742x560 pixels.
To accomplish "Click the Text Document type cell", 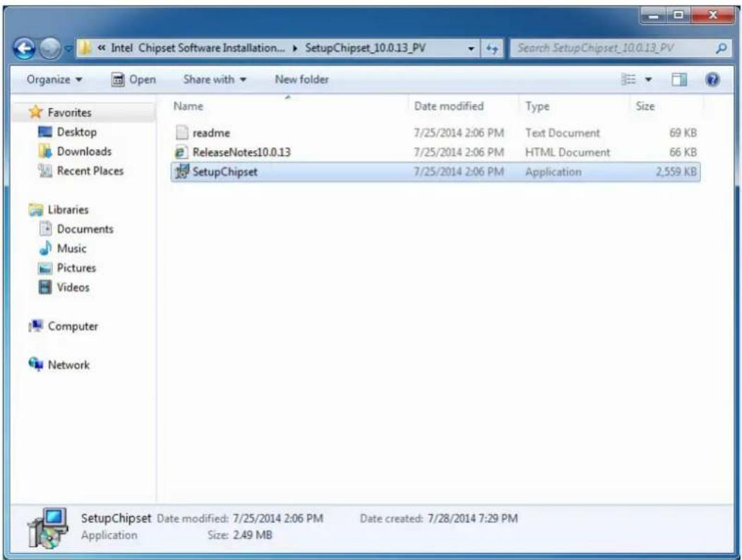I will coord(562,133).
